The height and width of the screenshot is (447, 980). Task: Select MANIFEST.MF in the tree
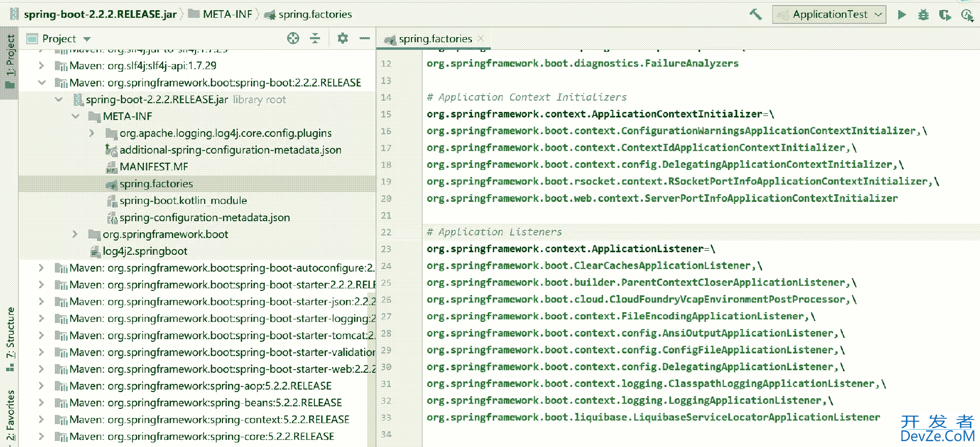(154, 167)
